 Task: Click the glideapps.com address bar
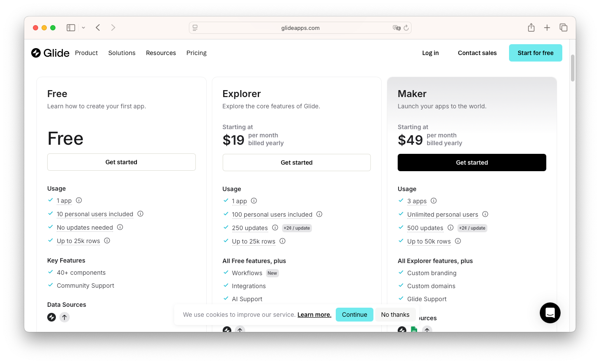300,28
